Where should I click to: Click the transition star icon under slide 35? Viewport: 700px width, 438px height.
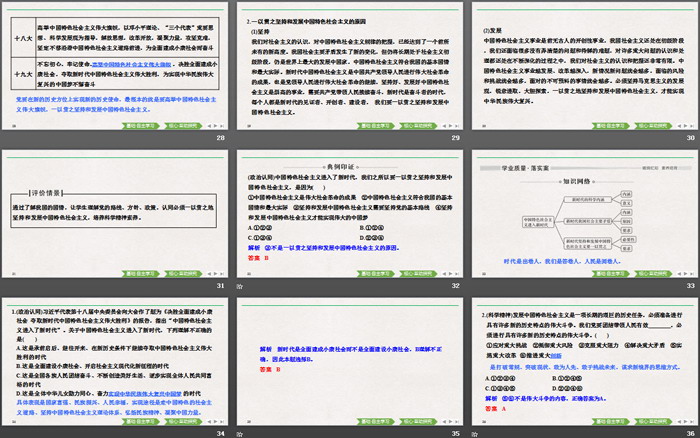click(x=239, y=434)
